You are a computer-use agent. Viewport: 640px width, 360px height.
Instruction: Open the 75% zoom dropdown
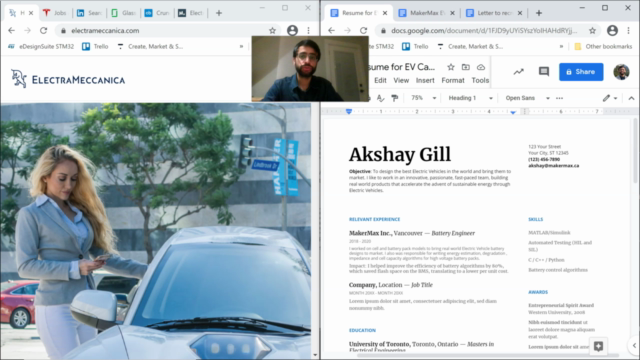[x=423, y=98]
